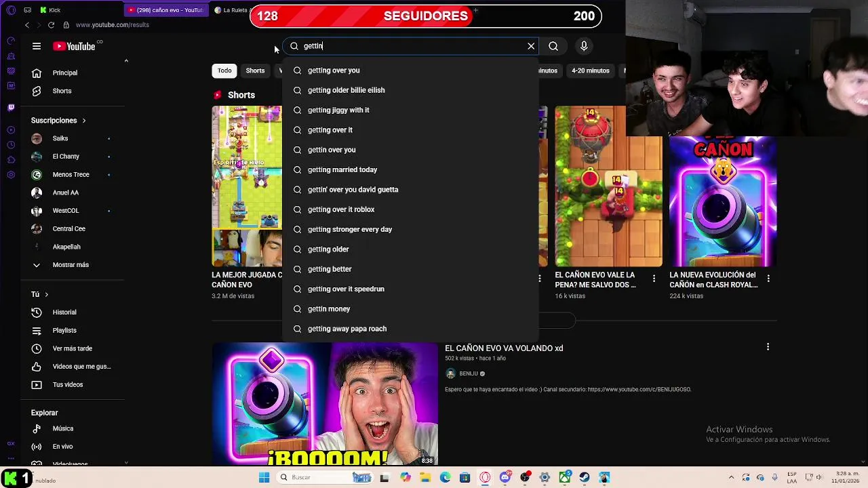Submit search with the magnifier button
This screenshot has width=868, height=488.
click(x=553, y=46)
